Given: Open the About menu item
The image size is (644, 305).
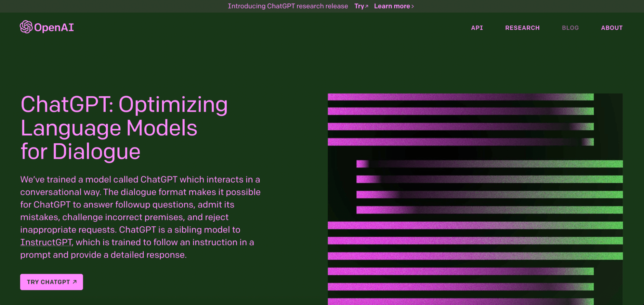Looking at the screenshot, I should [612, 28].
